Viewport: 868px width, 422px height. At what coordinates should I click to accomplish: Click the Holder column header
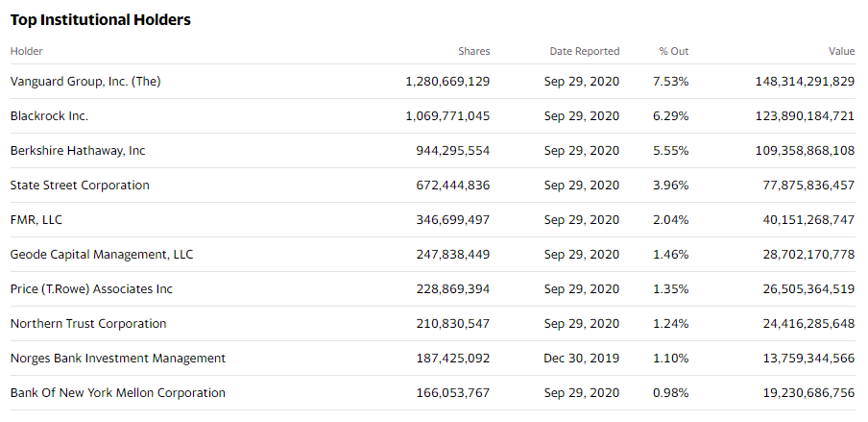point(26,51)
